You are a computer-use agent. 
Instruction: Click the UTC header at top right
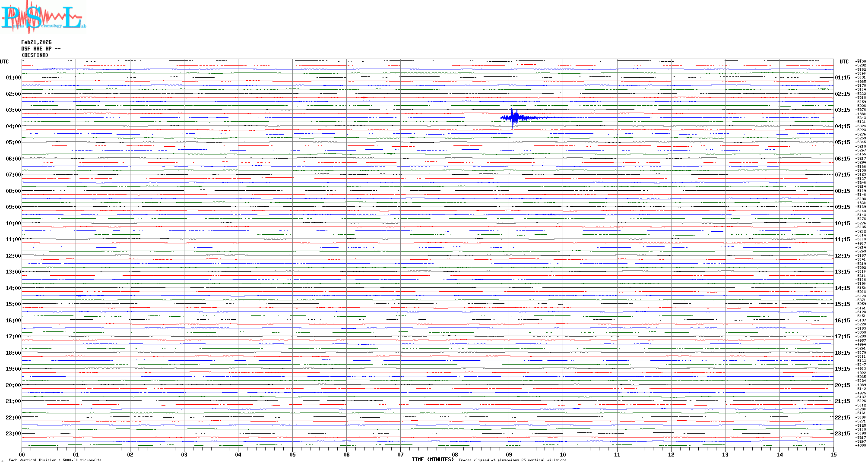coord(844,62)
